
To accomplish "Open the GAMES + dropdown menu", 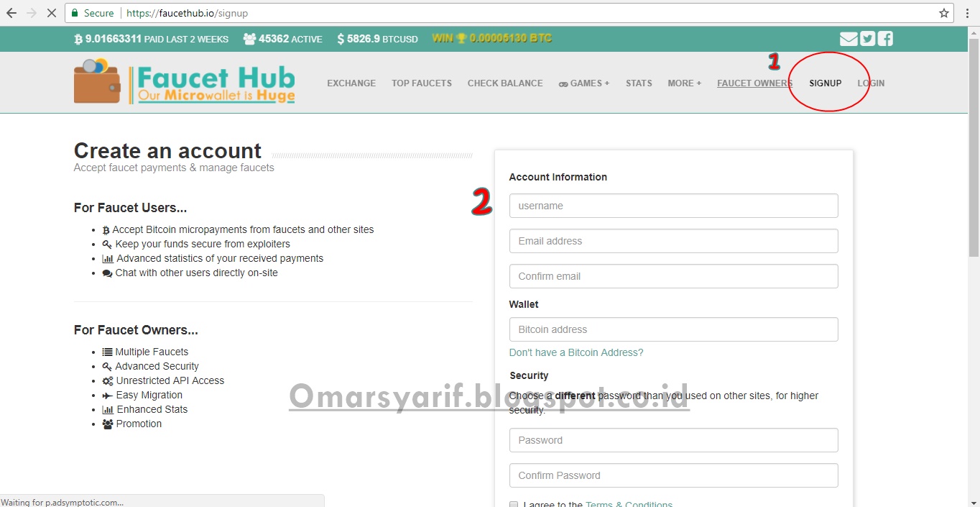I will 584,83.
